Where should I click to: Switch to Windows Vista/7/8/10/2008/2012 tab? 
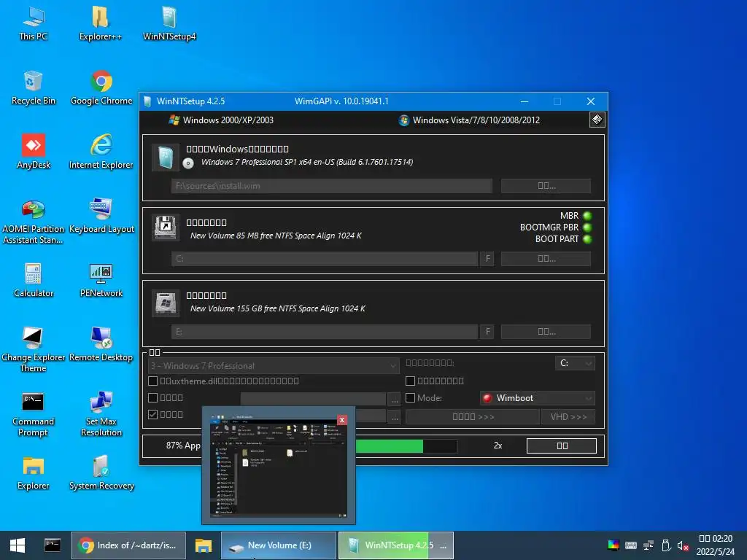tap(469, 120)
